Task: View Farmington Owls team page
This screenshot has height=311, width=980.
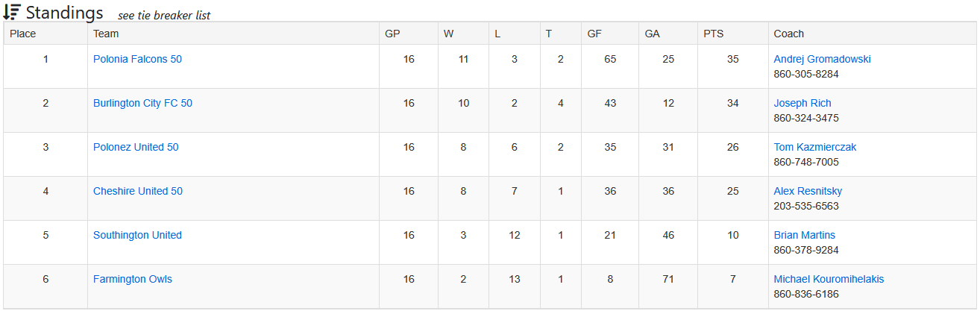Action: tap(133, 279)
